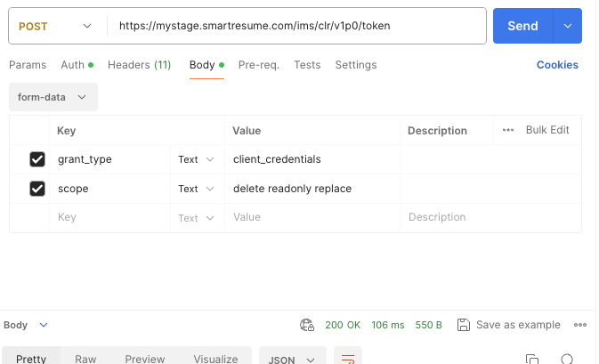Toggle the response word wrap icon

(x=348, y=359)
